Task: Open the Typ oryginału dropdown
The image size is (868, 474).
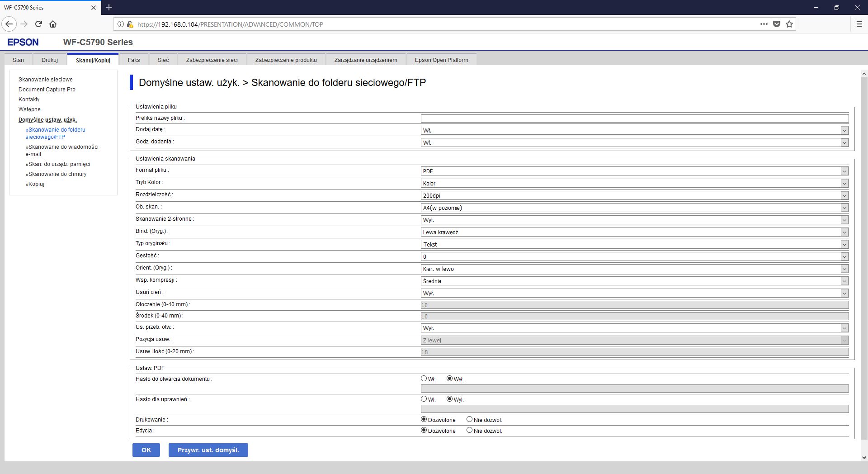Action: (635, 244)
